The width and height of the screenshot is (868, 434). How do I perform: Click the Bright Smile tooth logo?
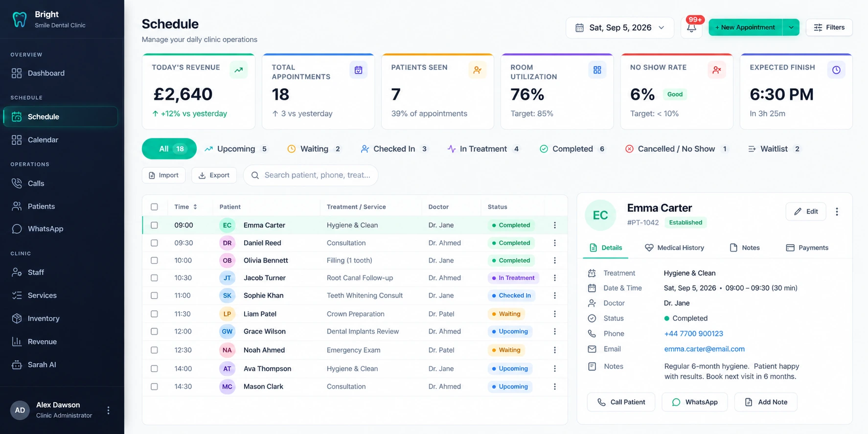pos(19,20)
